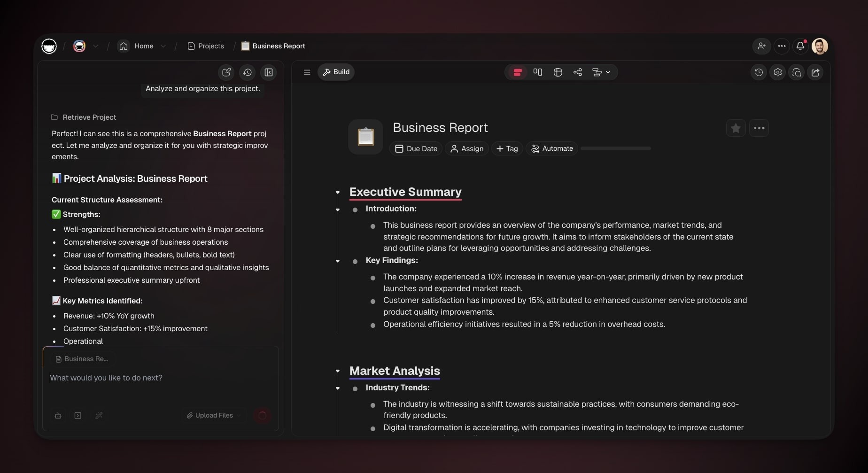Open the notifications bell

pyautogui.click(x=800, y=46)
